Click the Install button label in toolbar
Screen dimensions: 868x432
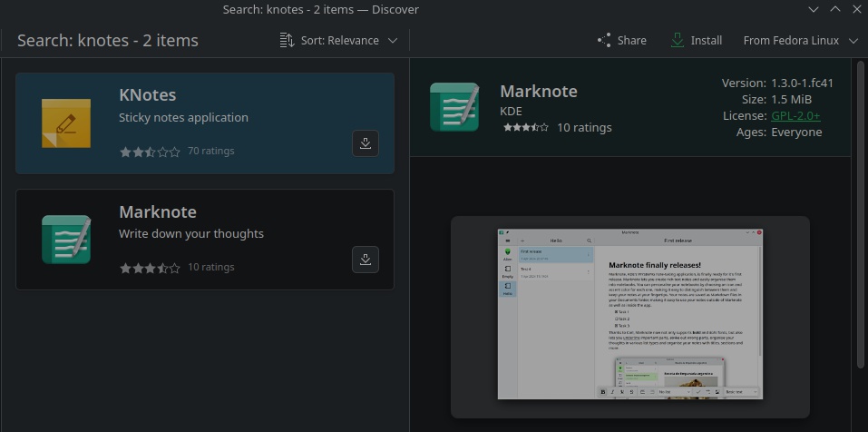tap(707, 41)
